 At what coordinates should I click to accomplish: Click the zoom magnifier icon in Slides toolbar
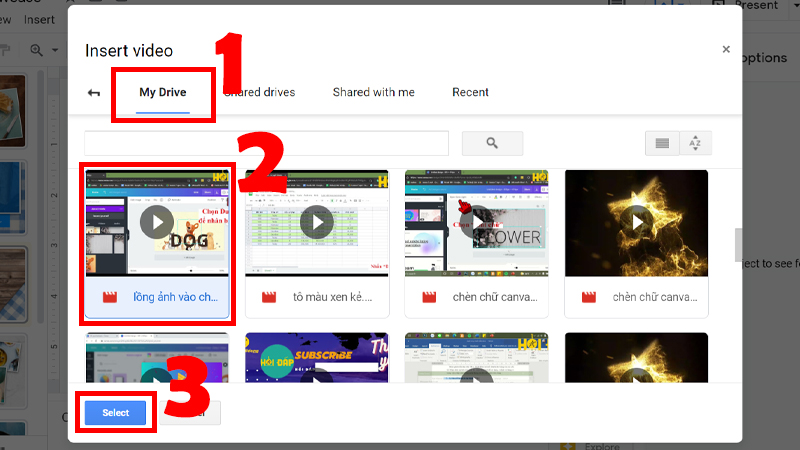pos(36,50)
